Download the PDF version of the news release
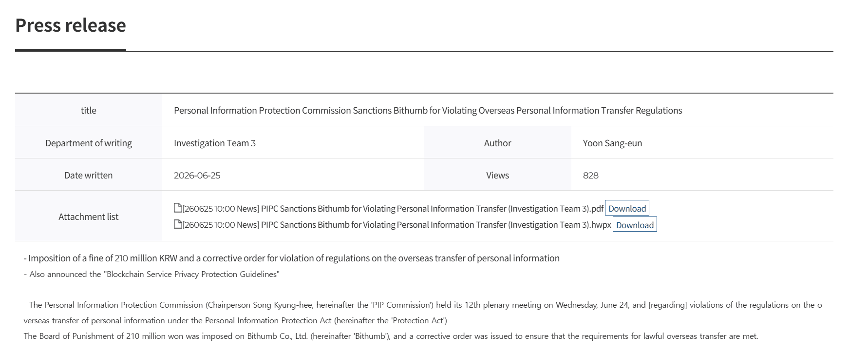Image resolution: width=868 pixels, height=354 pixels. pos(627,208)
